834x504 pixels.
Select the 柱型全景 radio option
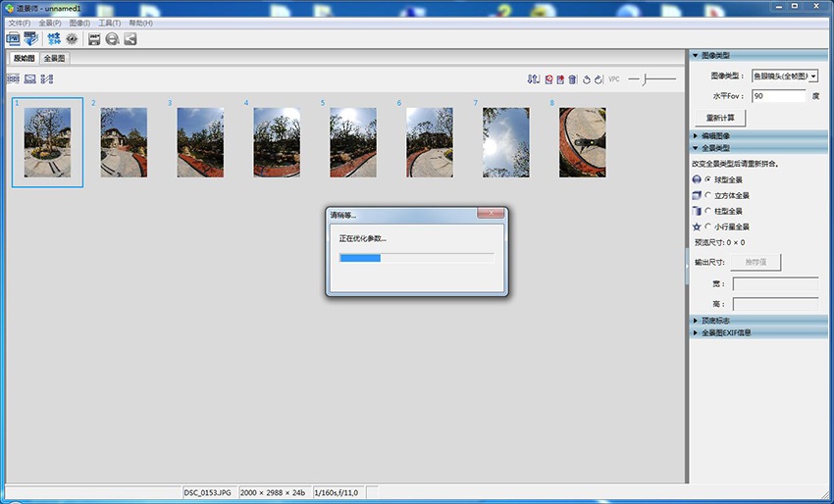pyautogui.click(x=708, y=211)
